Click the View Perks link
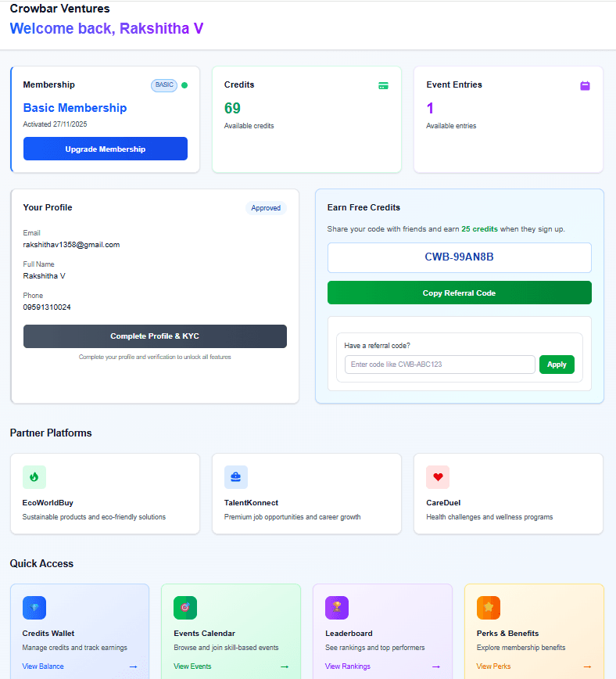 (493, 666)
